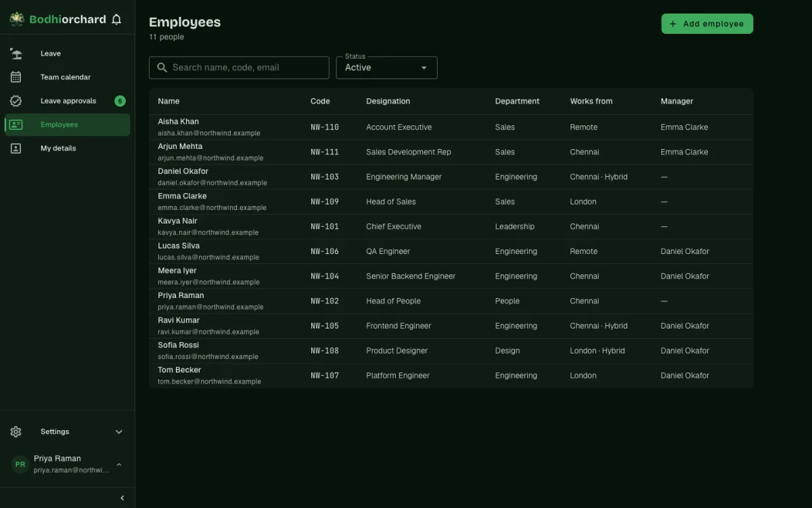Click the Bodhiorchard brand name
The image size is (812, 508).
pyautogui.click(x=68, y=20)
